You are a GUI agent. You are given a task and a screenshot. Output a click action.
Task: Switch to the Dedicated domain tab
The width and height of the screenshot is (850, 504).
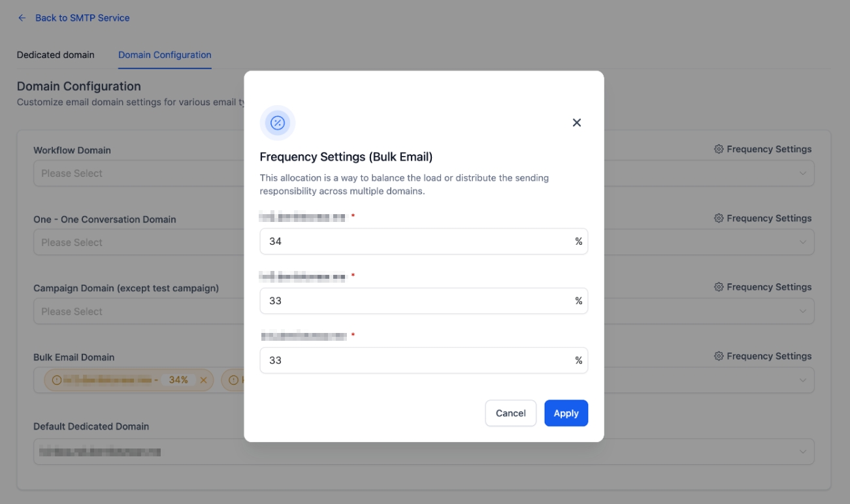[x=56, y=55]
